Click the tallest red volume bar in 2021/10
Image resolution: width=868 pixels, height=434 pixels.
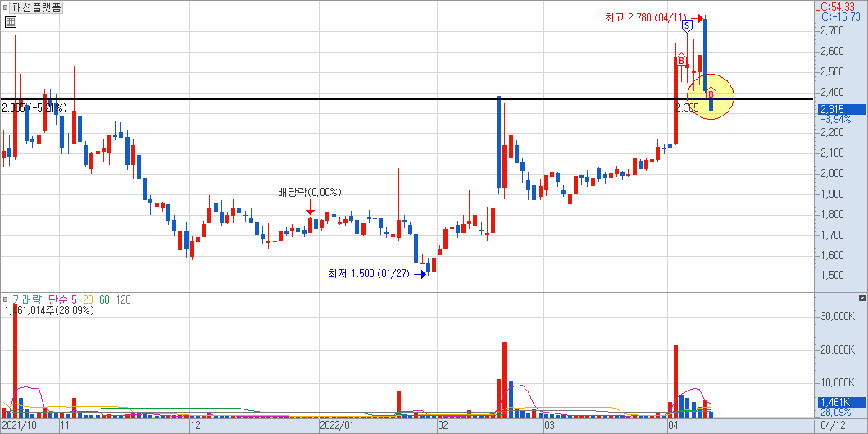[15, 361]
